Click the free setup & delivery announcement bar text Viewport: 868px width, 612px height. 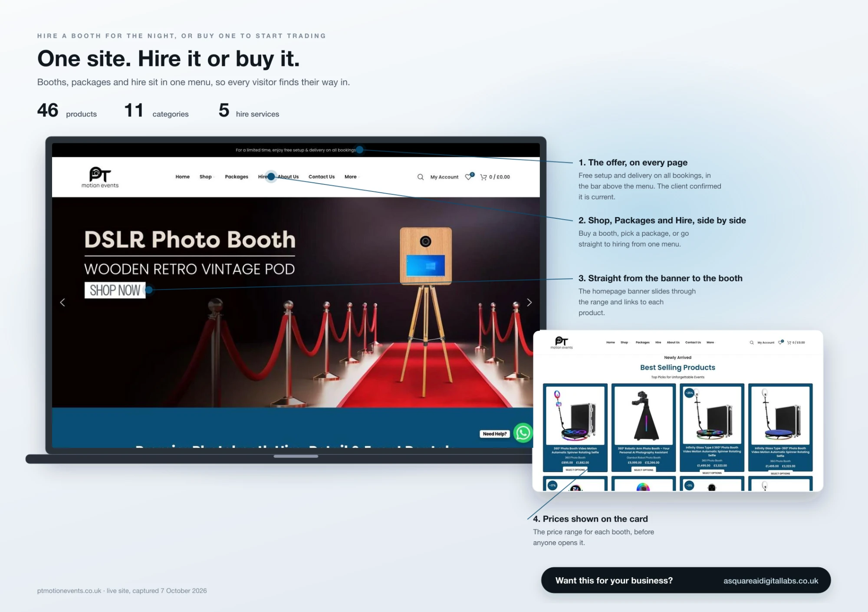click(x=296, y=150)
